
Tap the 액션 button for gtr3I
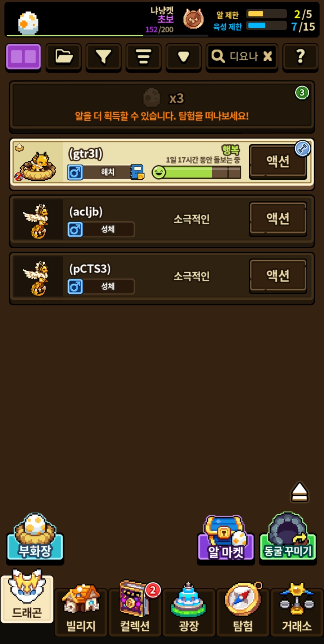278,162
